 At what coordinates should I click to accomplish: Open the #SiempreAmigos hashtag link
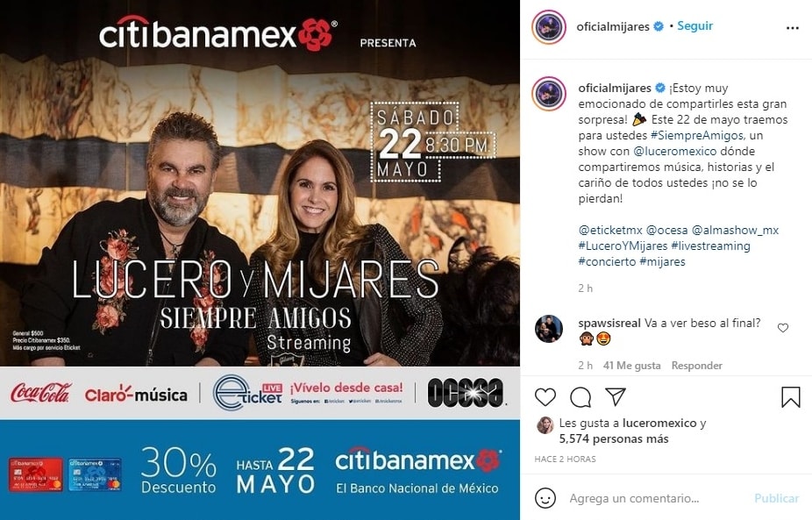[696, 135]
